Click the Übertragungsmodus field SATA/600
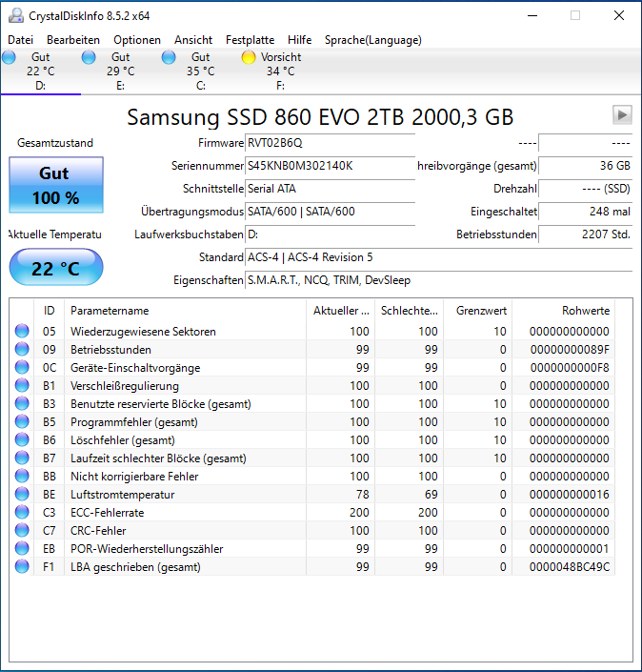Image resolution: width=642 pixels, height=672 pixels. [330, 212]
